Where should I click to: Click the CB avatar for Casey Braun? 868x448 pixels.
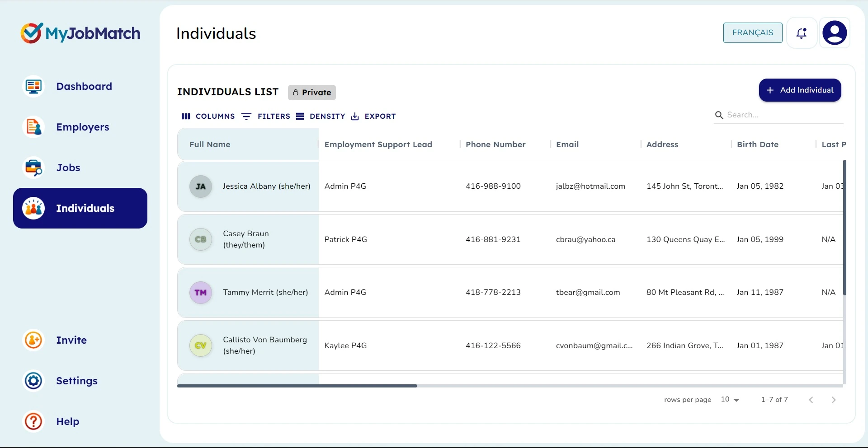pos(201,239)
